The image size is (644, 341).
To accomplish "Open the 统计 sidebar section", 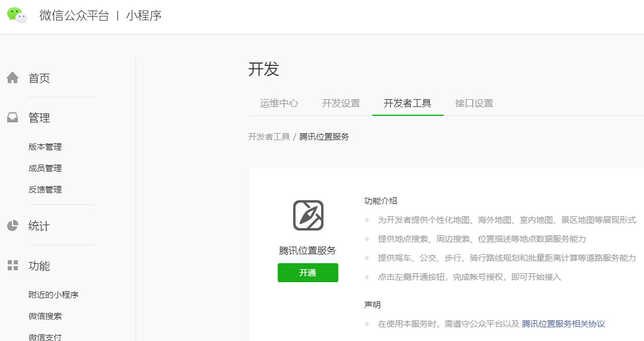I will pos(39,226).
